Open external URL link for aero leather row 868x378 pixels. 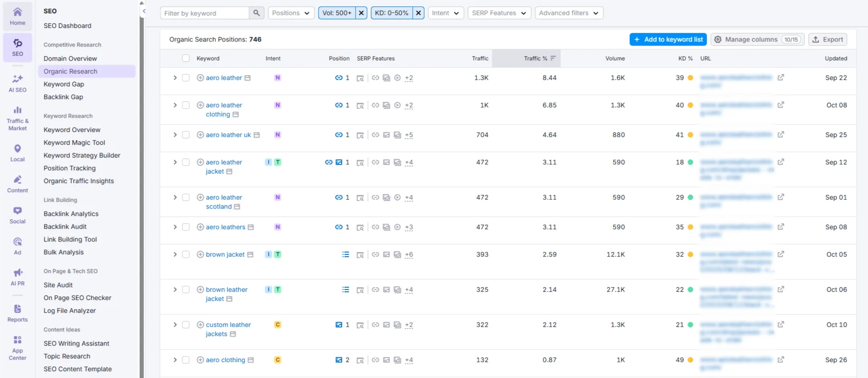tap(781, 78)
